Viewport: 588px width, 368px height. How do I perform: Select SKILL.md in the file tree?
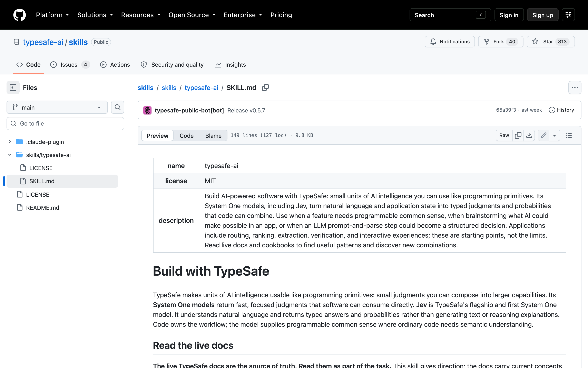click(62, 181)
